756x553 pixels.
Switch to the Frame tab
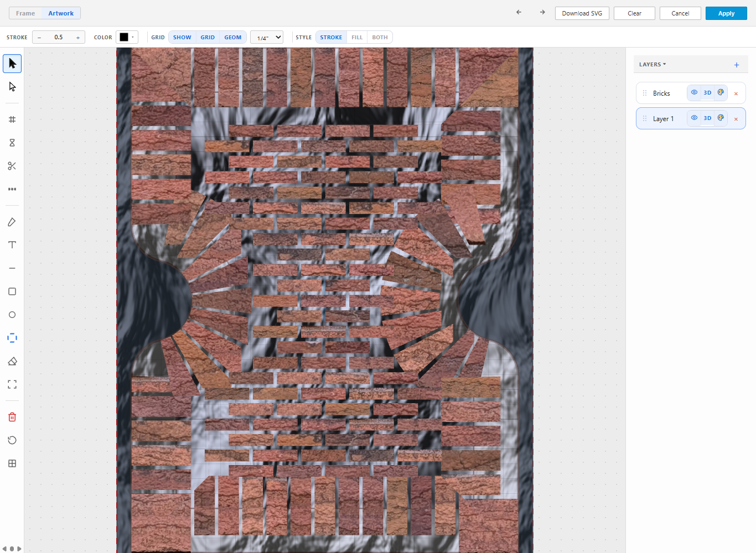(25, 13)
